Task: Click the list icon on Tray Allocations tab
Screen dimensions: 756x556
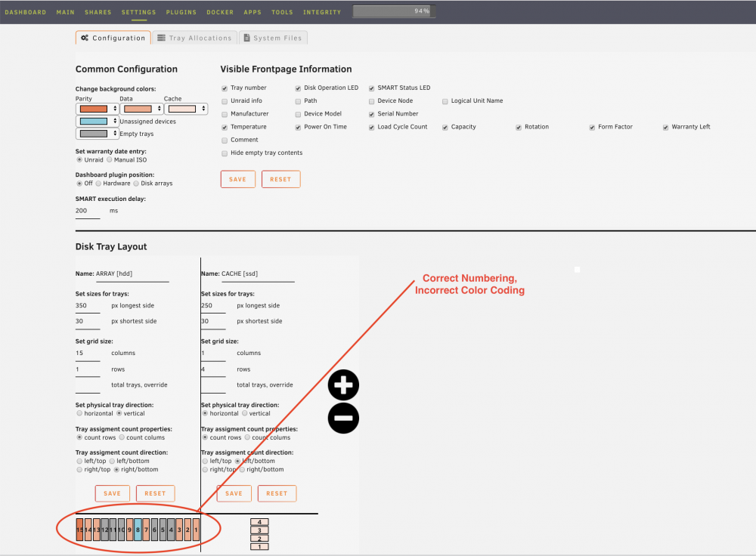Action: point(162,38)
